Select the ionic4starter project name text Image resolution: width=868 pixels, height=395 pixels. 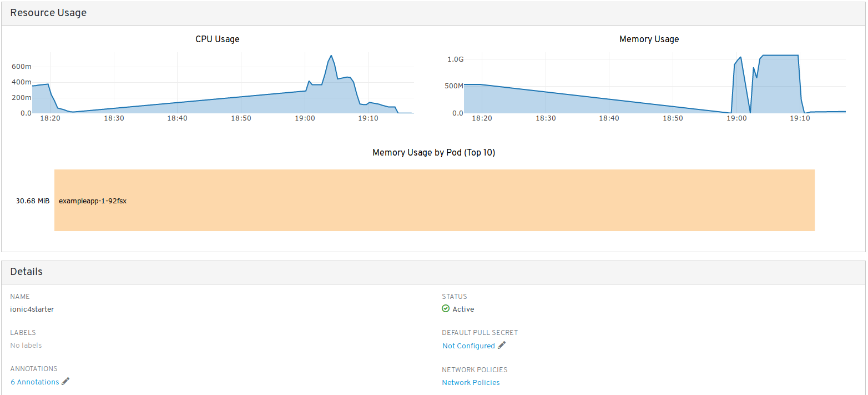pyautogui.click(x=32, y=309)
